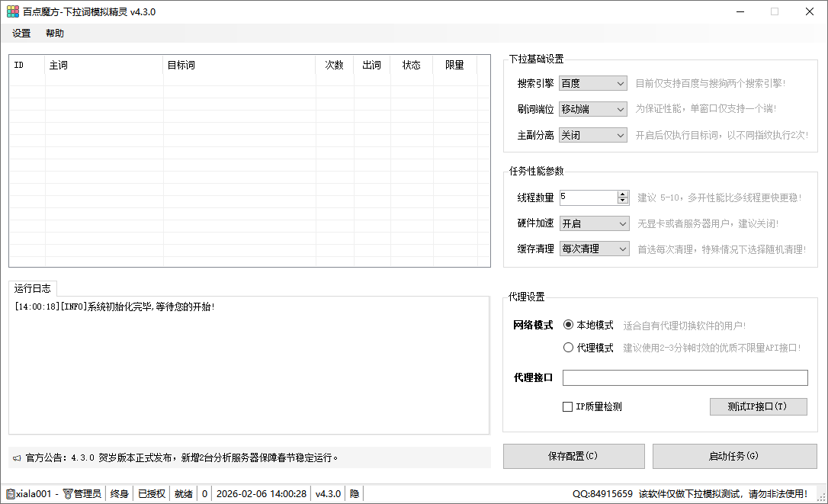Open the 设置 menu

21,34
